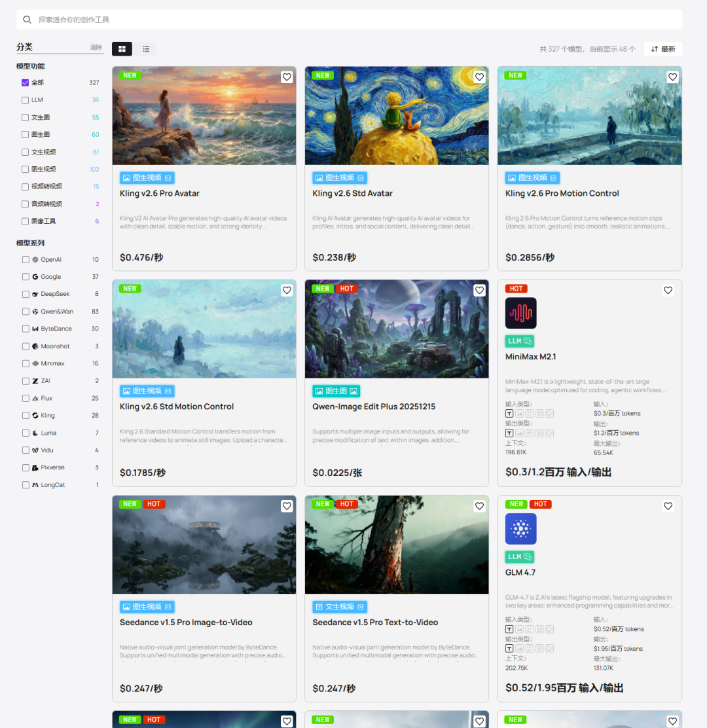Favorite the Qwen-Image Edit Plus 20251215 card
This screenshot has width=707, height=728.
(480, 290)
